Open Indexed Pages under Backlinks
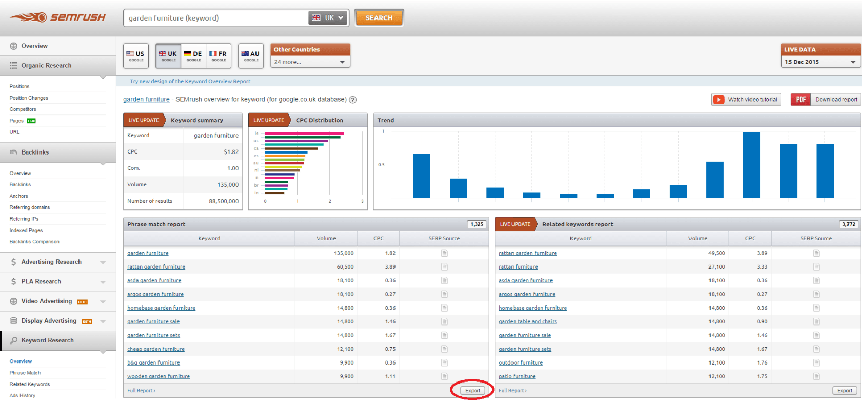868x401 pixels. pyautogui.click(x=26, y=231)
